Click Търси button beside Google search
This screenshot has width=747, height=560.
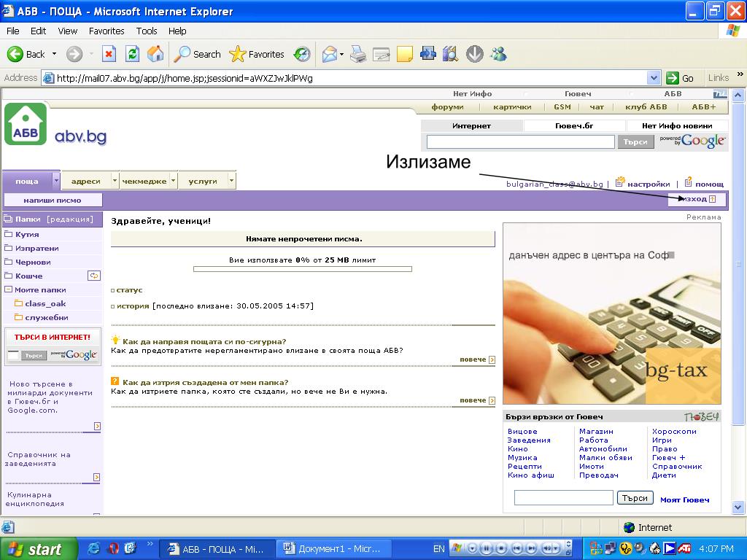click(635, 142)
